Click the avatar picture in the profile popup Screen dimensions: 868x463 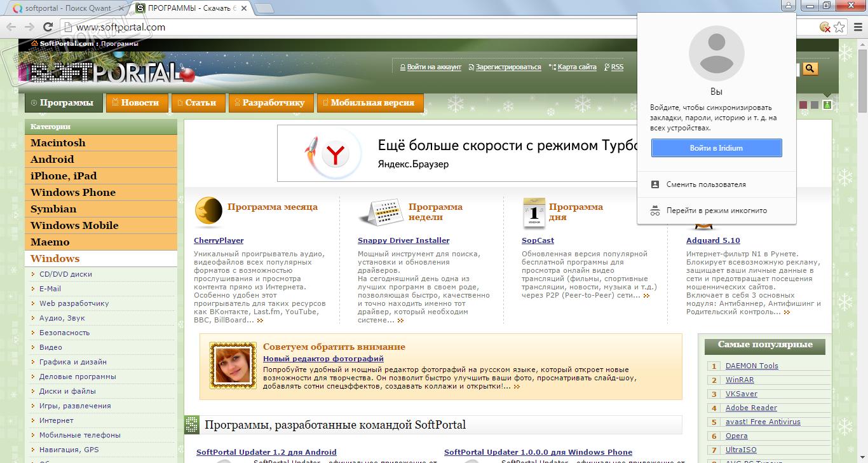coord(716,53)
